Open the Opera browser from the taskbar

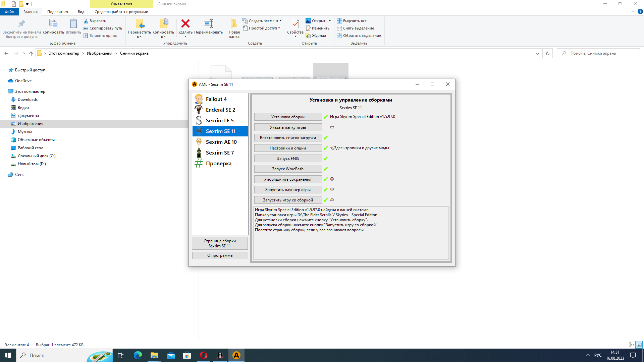pos(204,355)
